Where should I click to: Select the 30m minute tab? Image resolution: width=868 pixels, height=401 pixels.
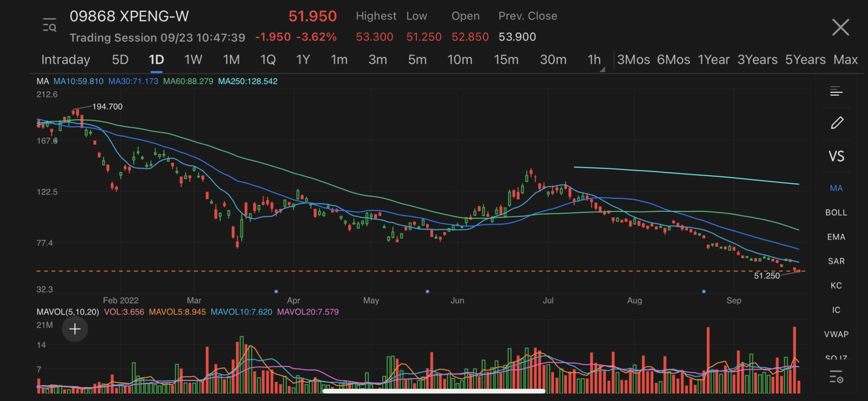click(553, 60)
